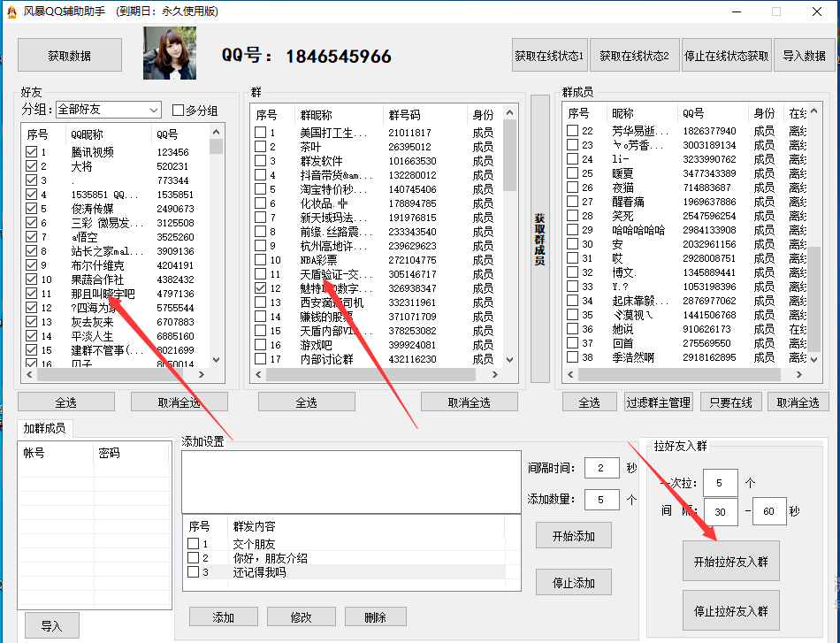Screen dimensions: 840x643
Task: Check member row 夜猫
Action: coord(572,188)
